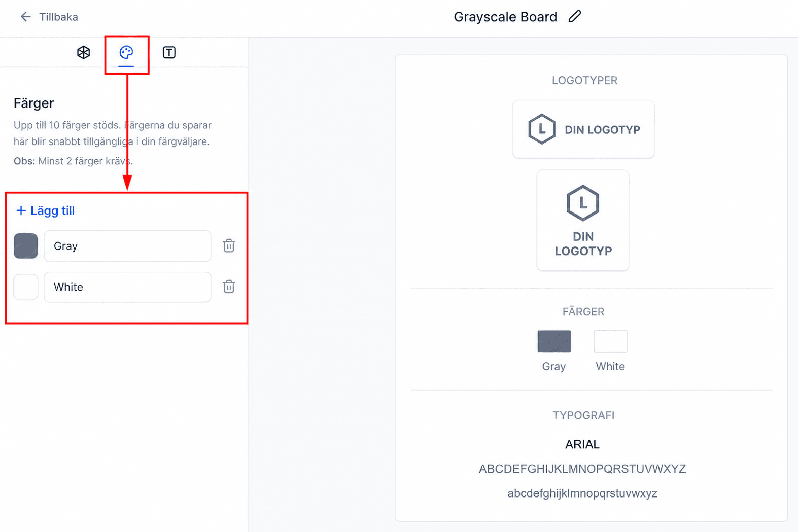
Task: Click the Grayscale Board title
Action: point(505,17)
